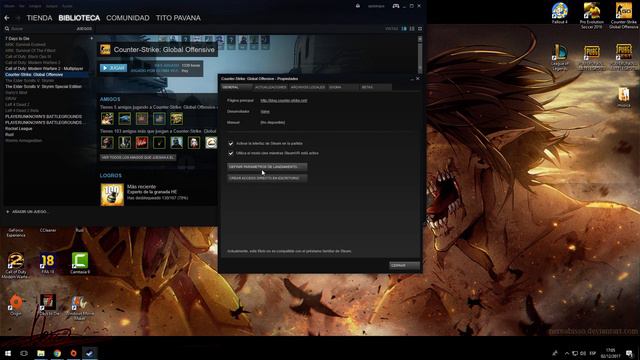Viewport: 640px width, 360px height.
Task: Click the taskbar clock
Action: coord(611,353)
